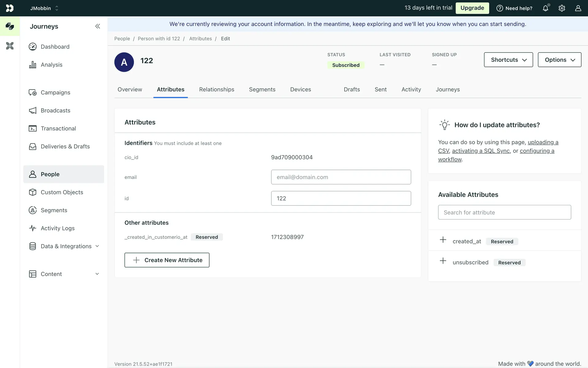The height and width of the screenshot is (368, 588).
Task: Follow the activating a SQL Sync link
Action: pyautogui.click(x=481, y=151)
